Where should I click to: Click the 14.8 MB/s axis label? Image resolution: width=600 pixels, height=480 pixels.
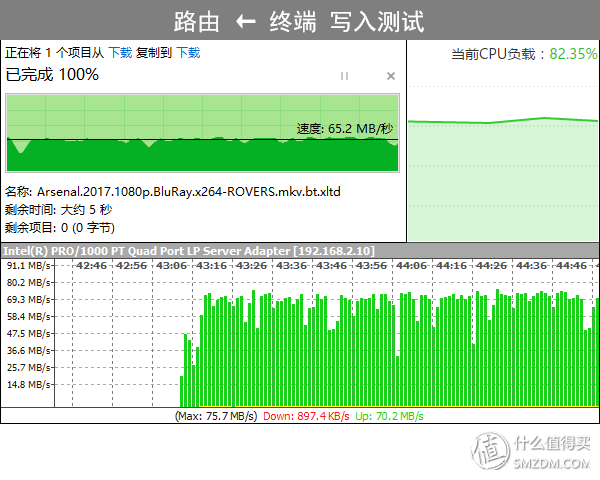pos(28,384)
